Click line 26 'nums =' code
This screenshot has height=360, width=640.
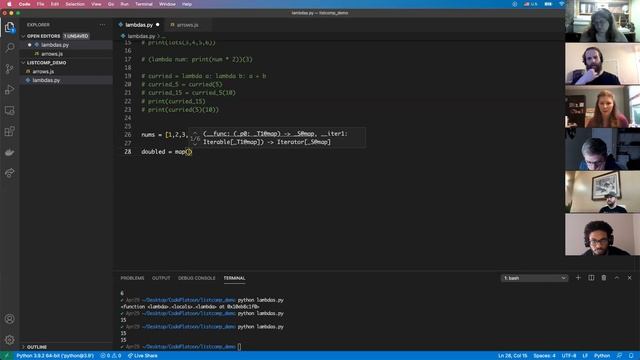pos(151,135)
